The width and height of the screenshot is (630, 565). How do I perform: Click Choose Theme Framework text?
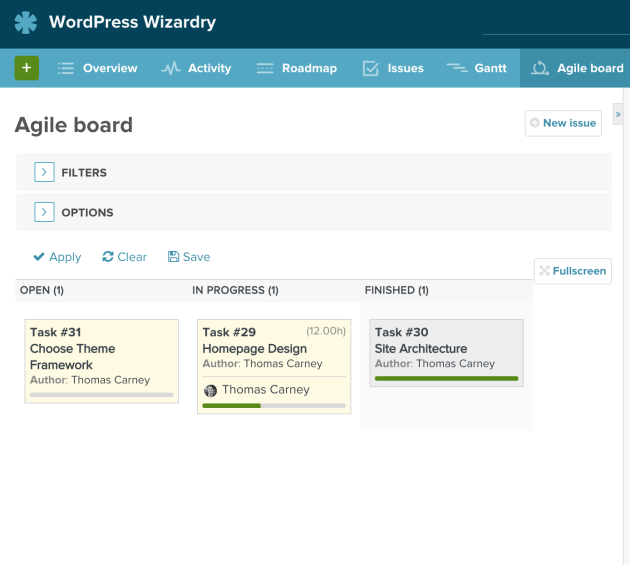(72, 357)
